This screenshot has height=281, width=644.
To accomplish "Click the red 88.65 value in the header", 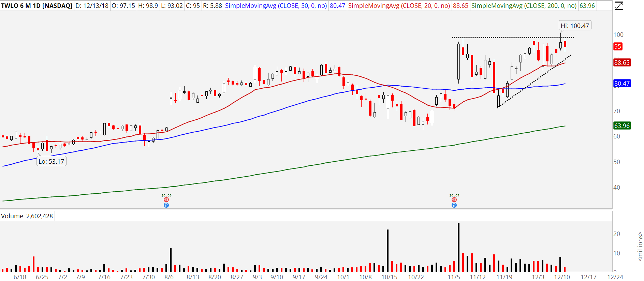I will coord(460,6).
